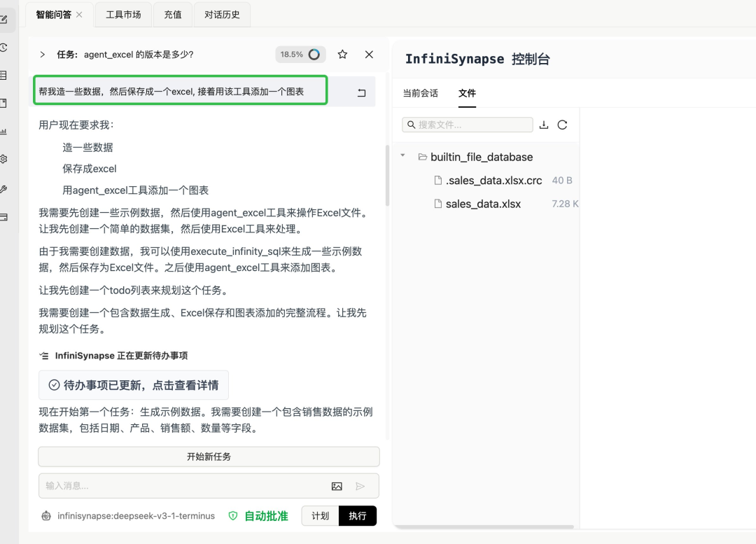The image size is (756, 544).
Task: Click the revert arrow beside user message
Action: (x=362, y=92)
